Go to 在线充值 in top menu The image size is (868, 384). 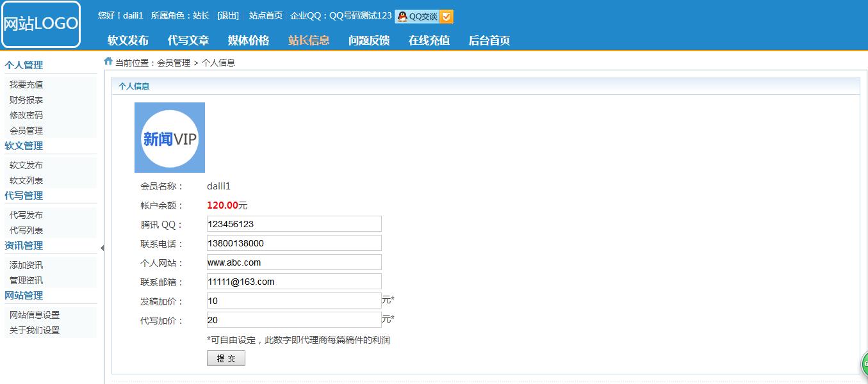(429, 40)
